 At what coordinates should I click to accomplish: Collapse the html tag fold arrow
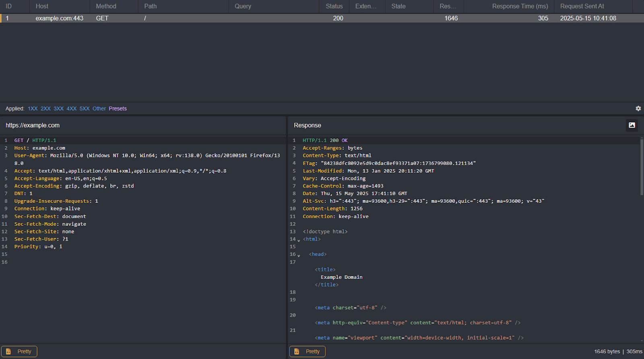coord(299,240)
